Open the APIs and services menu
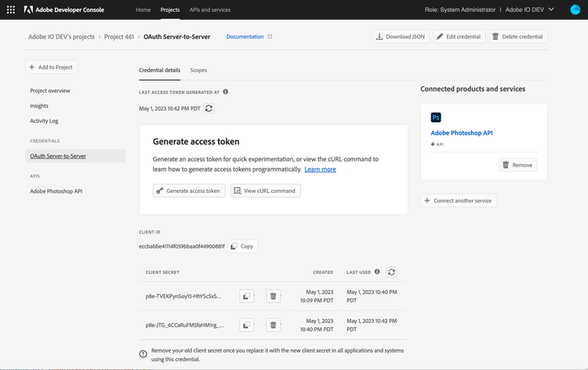 (x=210, y=9)
